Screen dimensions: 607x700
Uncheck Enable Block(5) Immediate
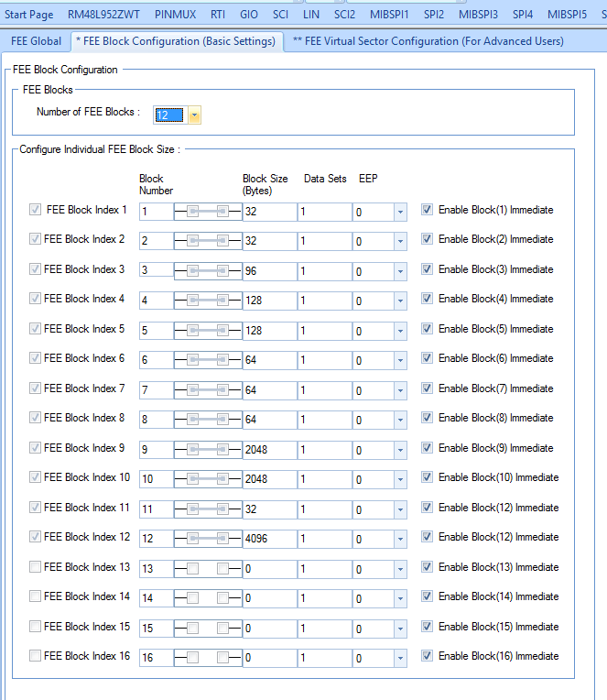[x=427, y=329]
